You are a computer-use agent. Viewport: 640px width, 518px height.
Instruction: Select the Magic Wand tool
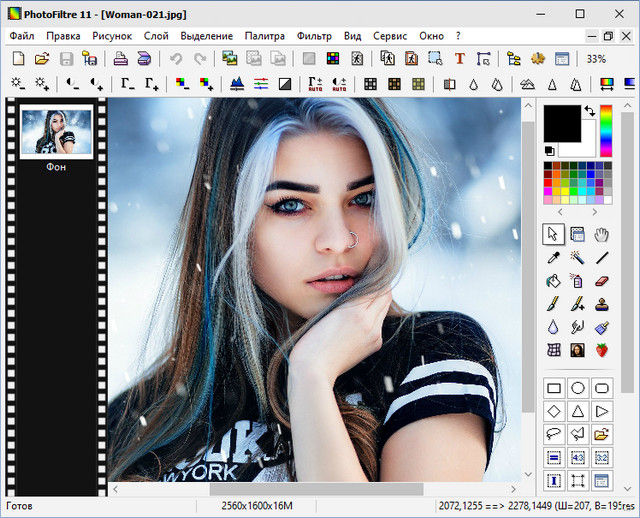577,258
